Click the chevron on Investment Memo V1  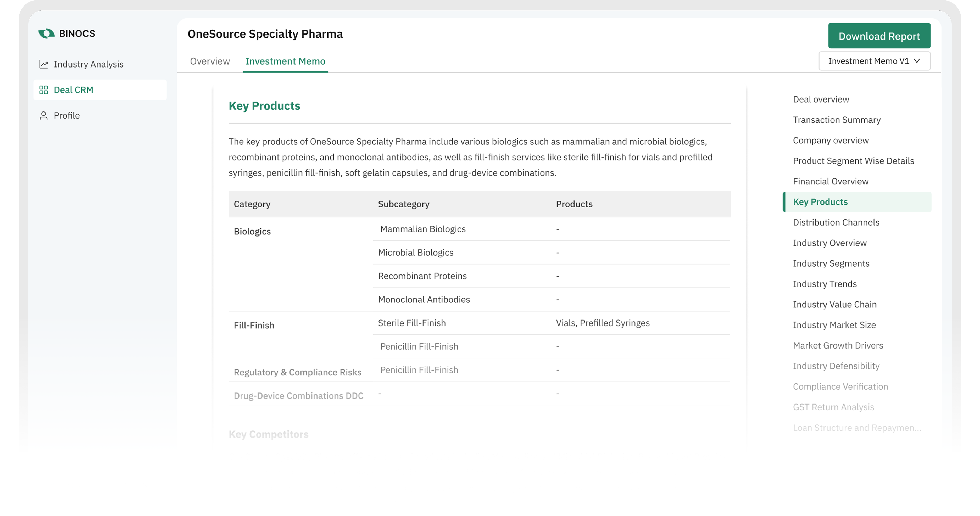[917, 61]
